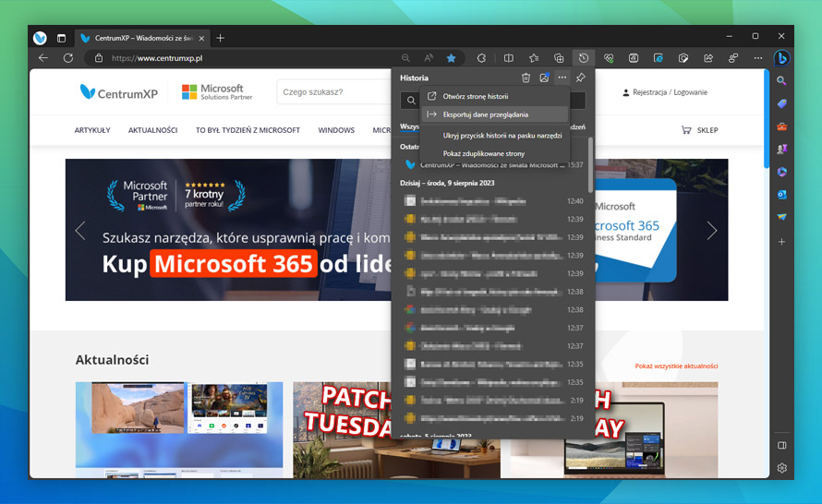The image size is (822, 504).
Task: Click the page's blue vertical scrollbar
Action: (x=767, y=121)
